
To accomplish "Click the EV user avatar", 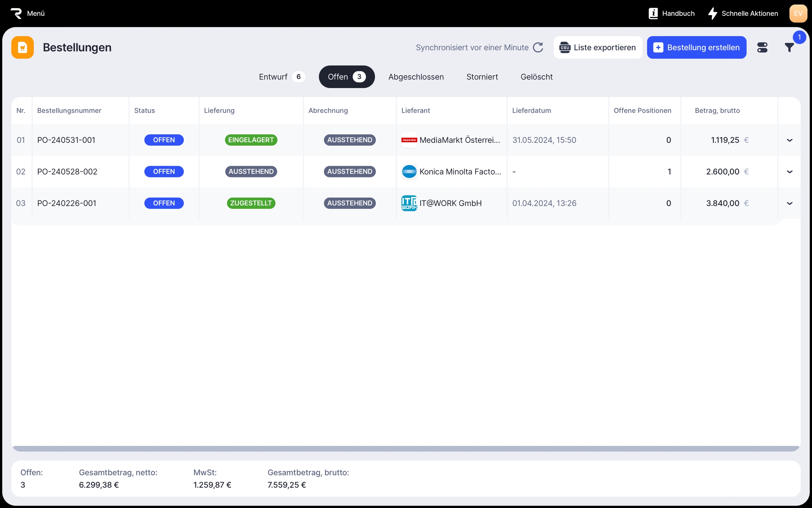I will 798,13.
